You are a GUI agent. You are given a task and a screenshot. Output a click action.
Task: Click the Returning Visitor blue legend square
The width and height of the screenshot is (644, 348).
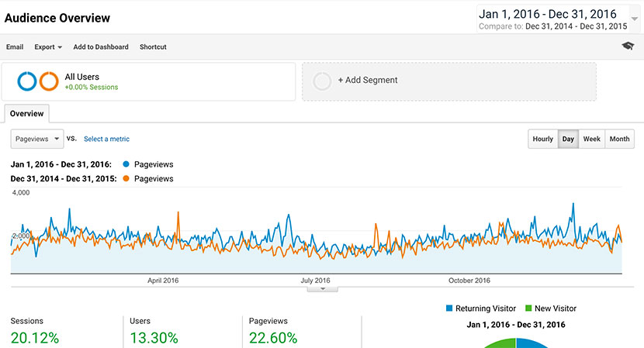click(449, 308)
